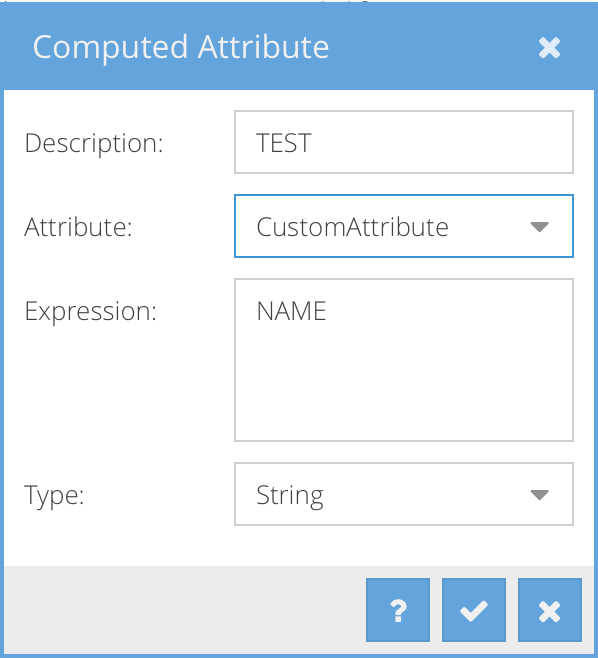Focus the Description field containing TEST
The image size is (598, 658).
[404, 142]
